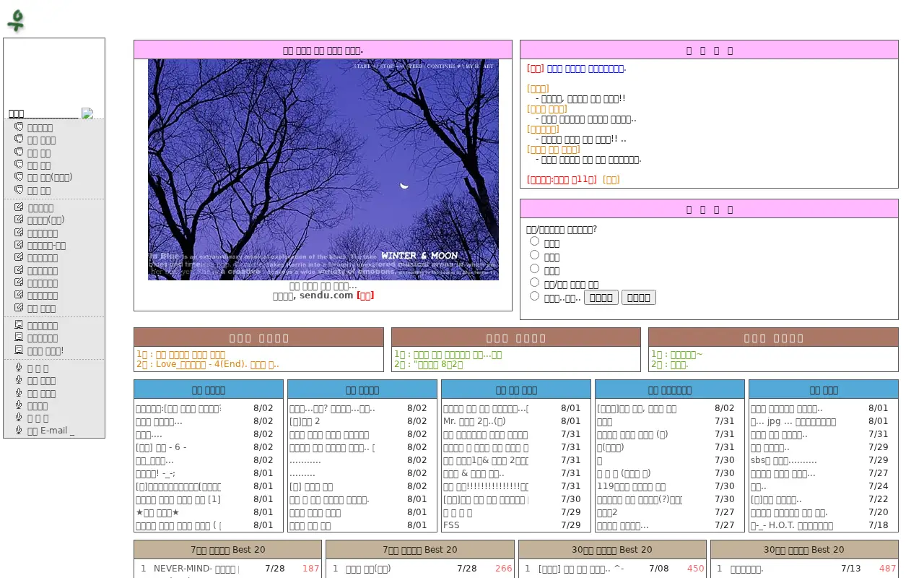Click the face icon beside the parenthesized sidebar entry
This screenshot has height=578, width=924.
coord(19,176)
